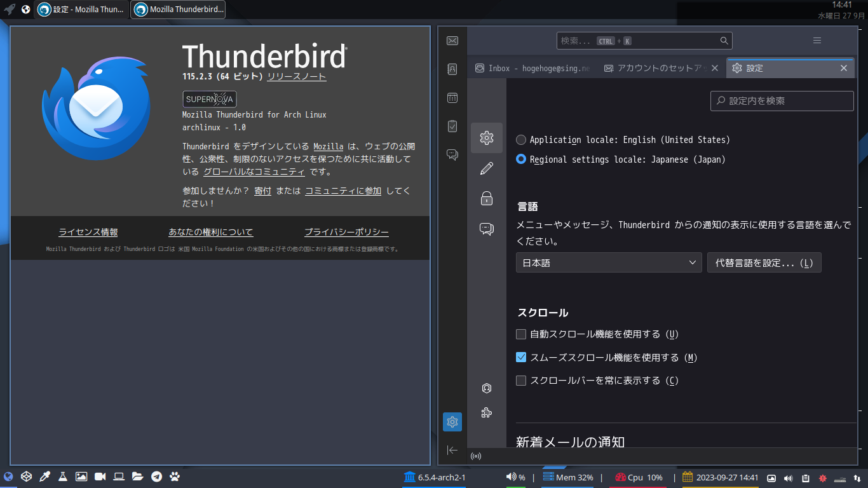
Task: Click the 寄付 donate link
Action: point(262,191)
